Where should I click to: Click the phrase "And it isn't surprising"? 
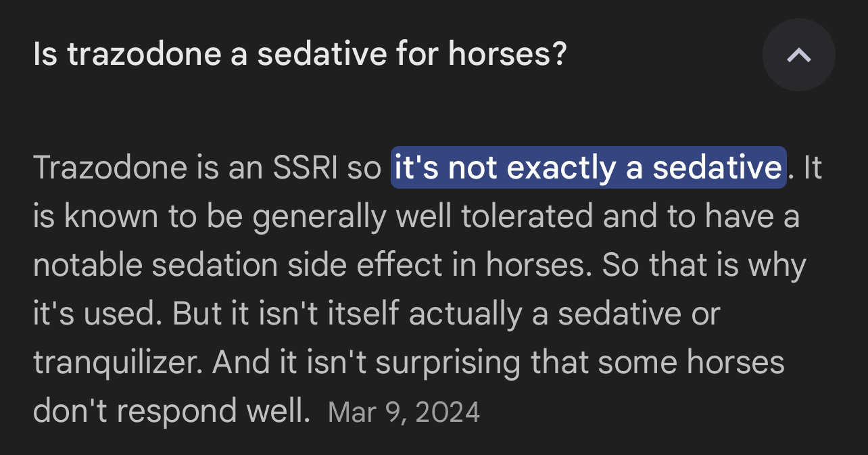[x=366, y=363]
